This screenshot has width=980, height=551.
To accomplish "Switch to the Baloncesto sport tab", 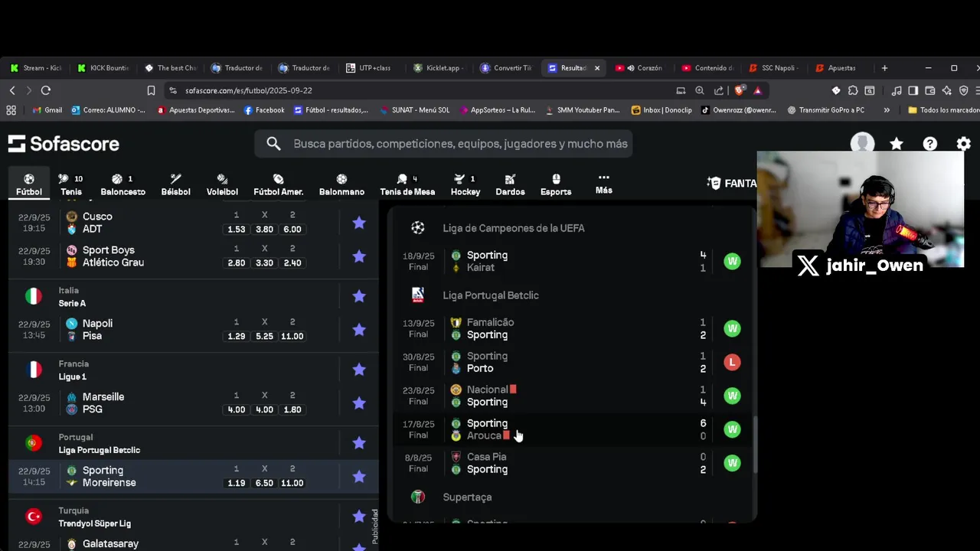I will (x=122, y=184).
